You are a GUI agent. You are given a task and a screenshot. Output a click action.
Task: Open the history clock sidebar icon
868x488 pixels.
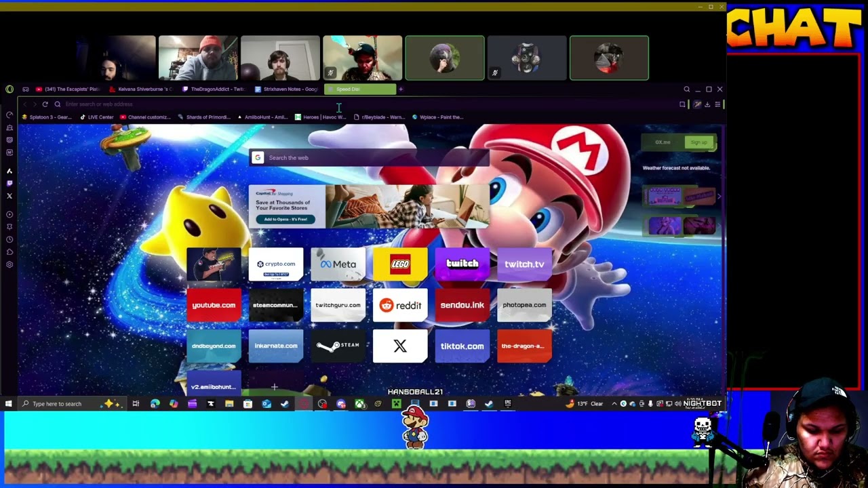pyautogui.click(x=9, y=239)
